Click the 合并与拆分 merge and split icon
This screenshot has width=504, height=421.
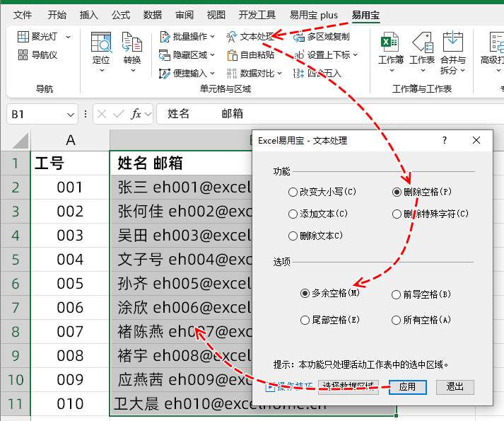(452, 42)
